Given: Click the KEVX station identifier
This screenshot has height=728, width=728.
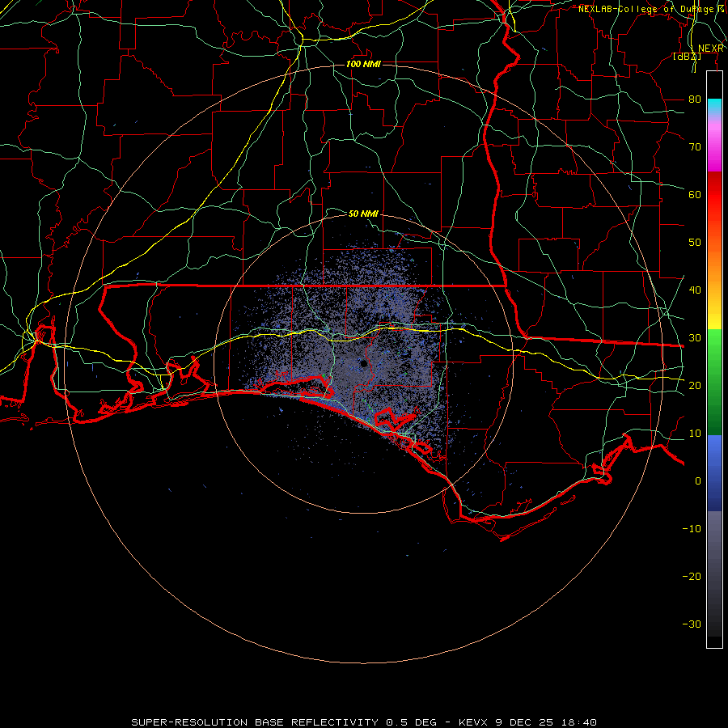Looking at the screenshot, I should tap(472, 722).
